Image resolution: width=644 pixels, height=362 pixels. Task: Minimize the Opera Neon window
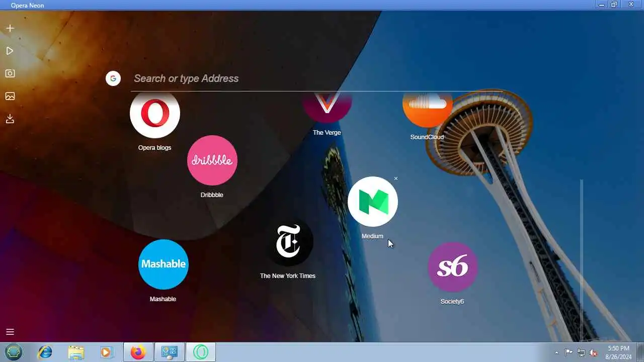tap(602, 5)
